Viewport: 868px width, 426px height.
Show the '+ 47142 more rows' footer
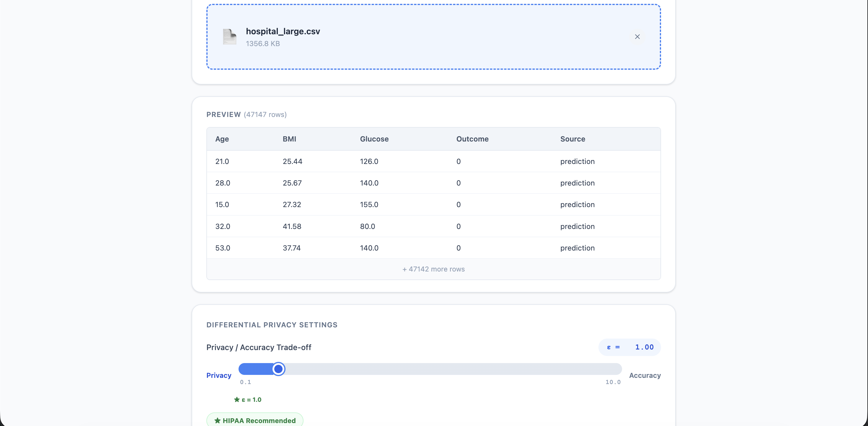click(x=433, y=269)
